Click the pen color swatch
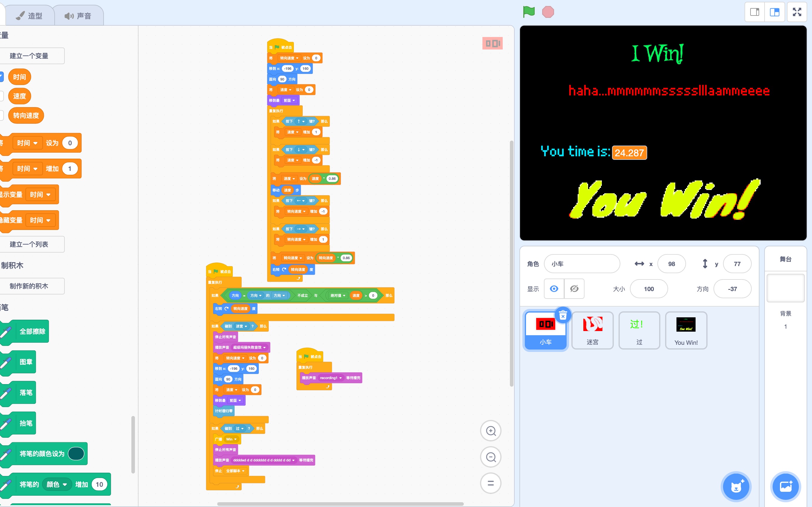 pos(76,454)
